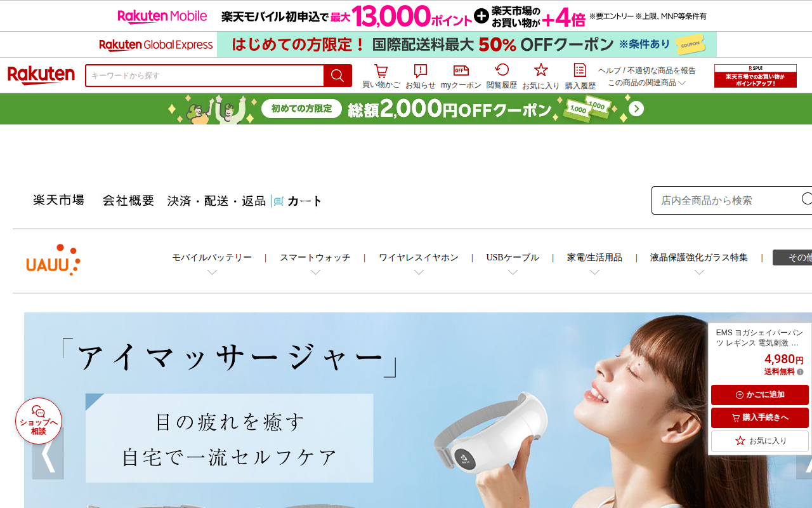
Task: Open the お気に入り star icon in header
Action: click(x=540, y=76)
